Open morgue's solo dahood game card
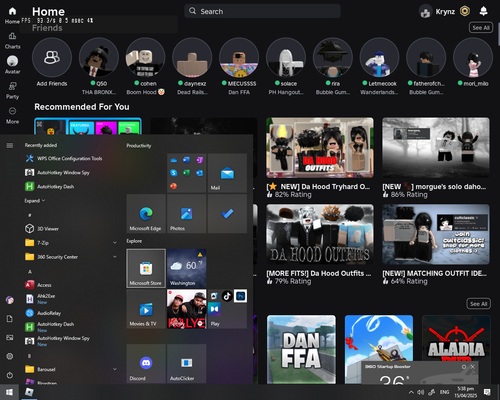The width and height of the screenshot is (500, 400). 436,147
